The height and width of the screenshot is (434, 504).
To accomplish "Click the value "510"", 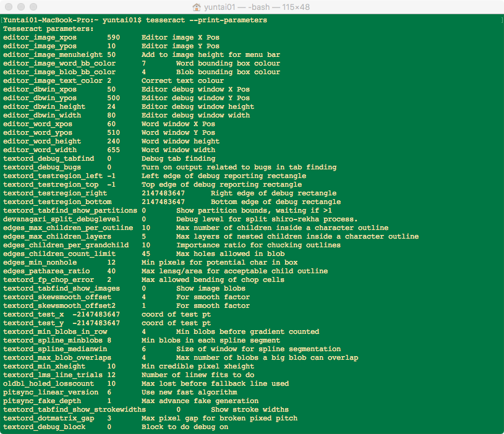I will click(x=113, y=133).
